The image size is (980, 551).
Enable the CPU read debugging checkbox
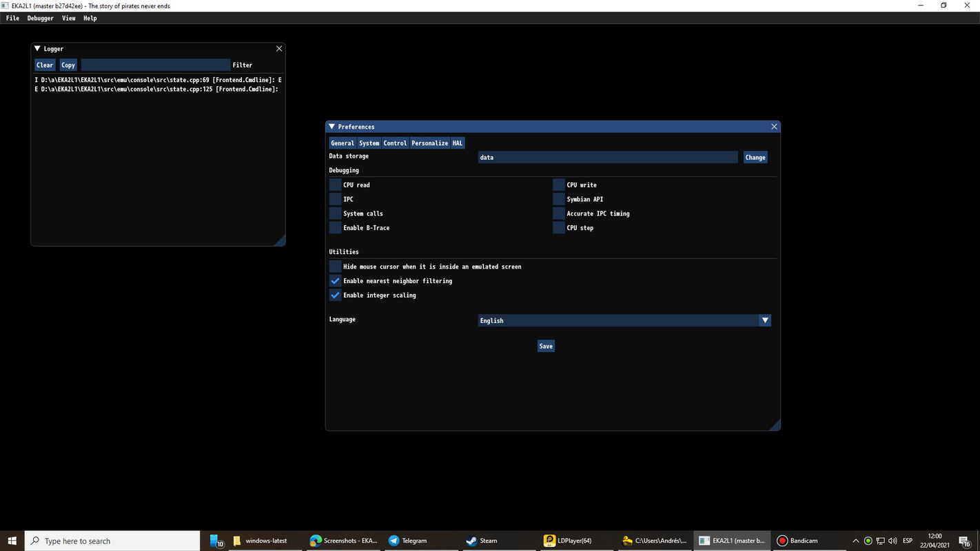[x=335, y=185]
